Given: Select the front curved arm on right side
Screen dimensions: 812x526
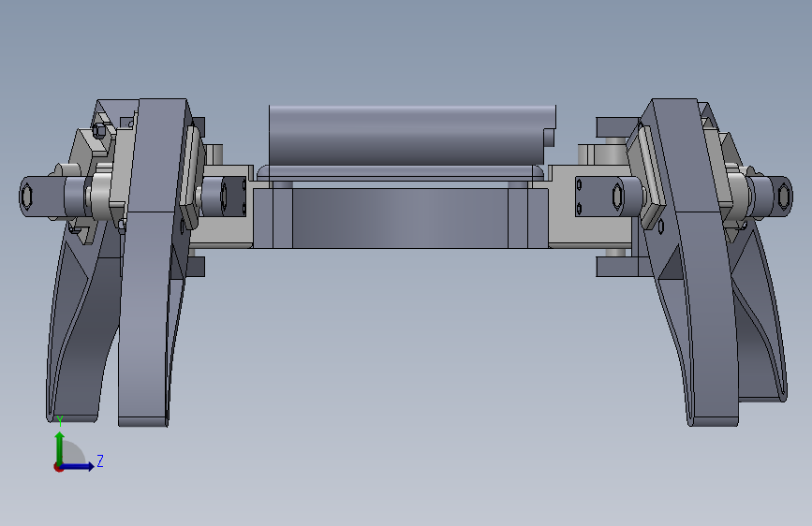Looking at the screenshot, I should 694,264.
